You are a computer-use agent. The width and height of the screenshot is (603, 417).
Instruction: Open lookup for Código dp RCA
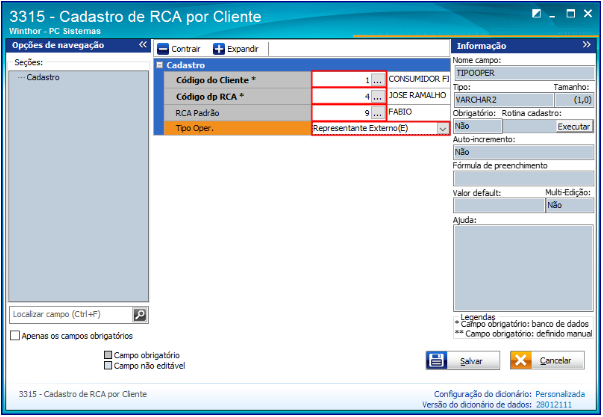[378, 97]
